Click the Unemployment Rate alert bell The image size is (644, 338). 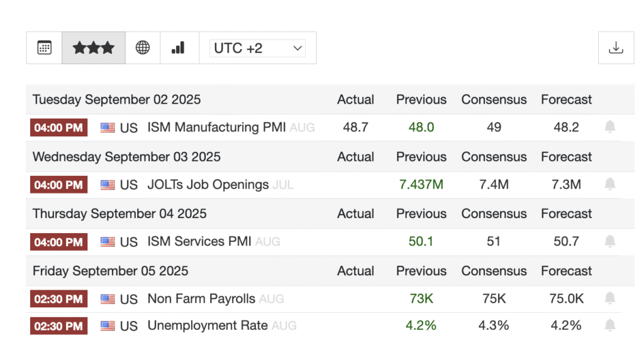[609, 325]
